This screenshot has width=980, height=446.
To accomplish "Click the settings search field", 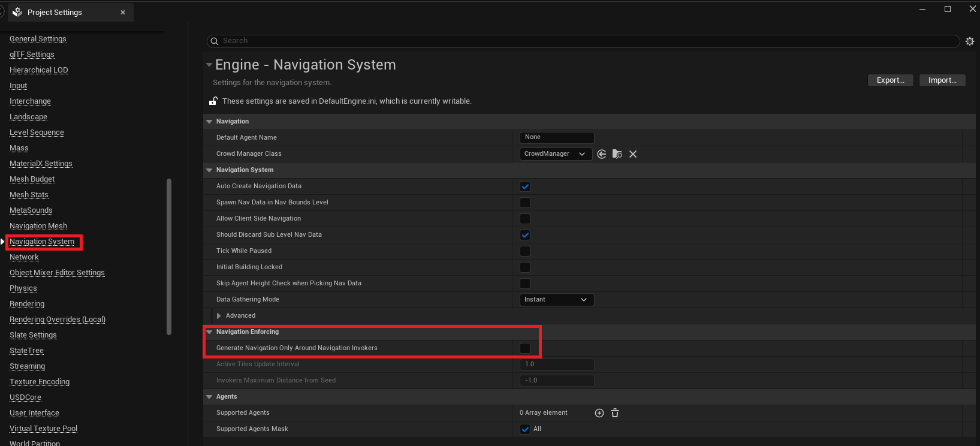I will 583,41.
